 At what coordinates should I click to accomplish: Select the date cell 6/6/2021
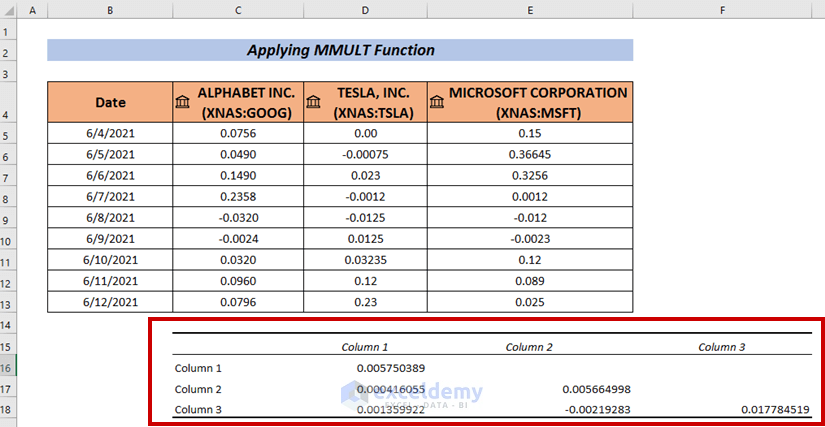110,176
